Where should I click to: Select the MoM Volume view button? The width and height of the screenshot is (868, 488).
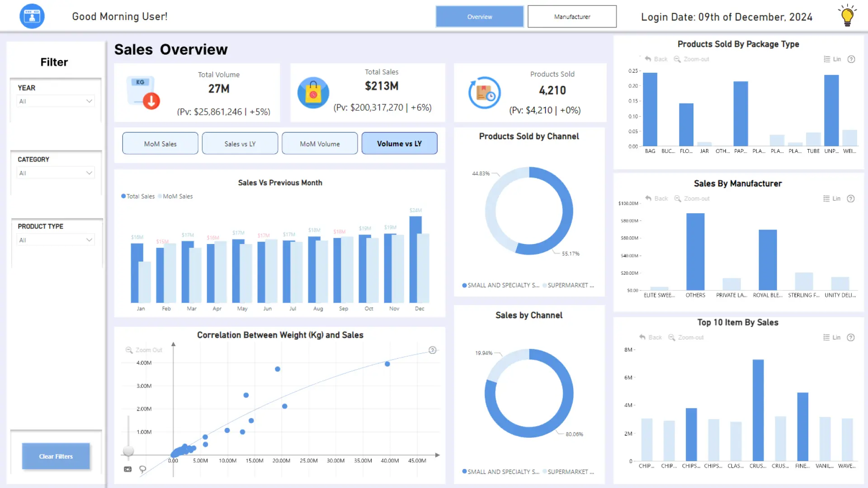tap(320, 143)
